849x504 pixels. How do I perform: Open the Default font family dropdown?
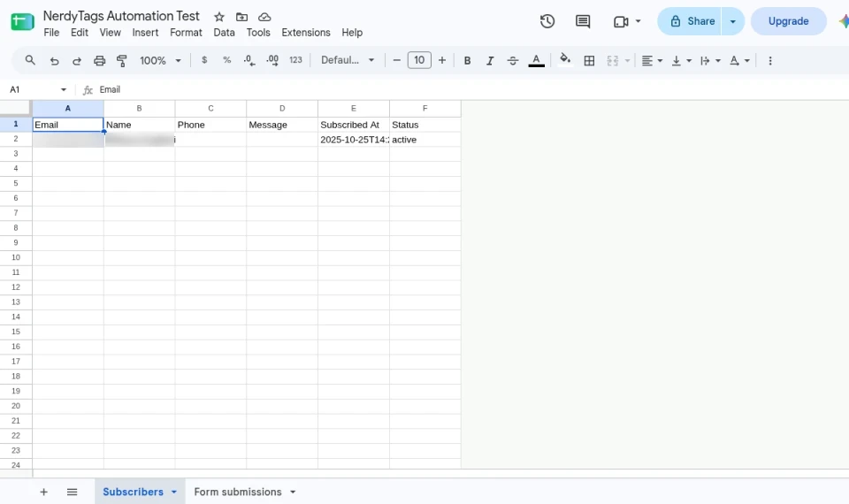pos(348,60)
